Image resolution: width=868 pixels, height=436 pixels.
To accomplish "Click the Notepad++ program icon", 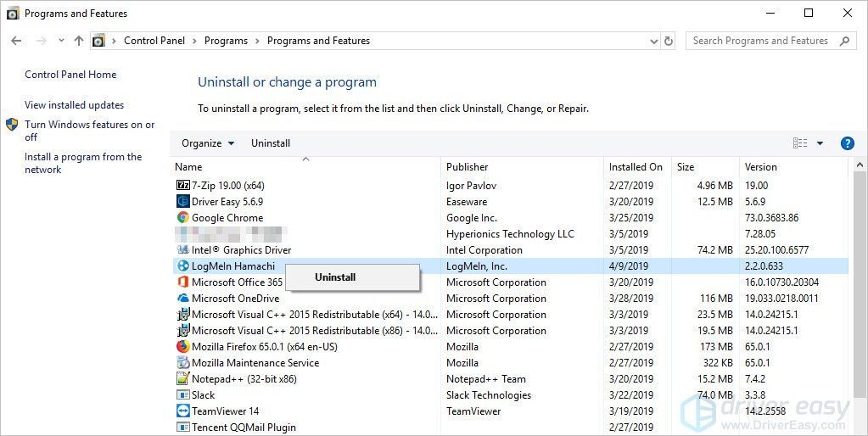I will click(182, 379).
